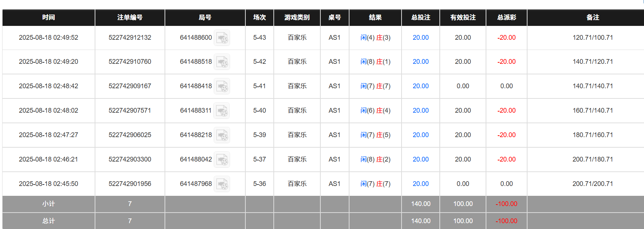Click replay icon beside round 641488518

[x=222, y=62]
